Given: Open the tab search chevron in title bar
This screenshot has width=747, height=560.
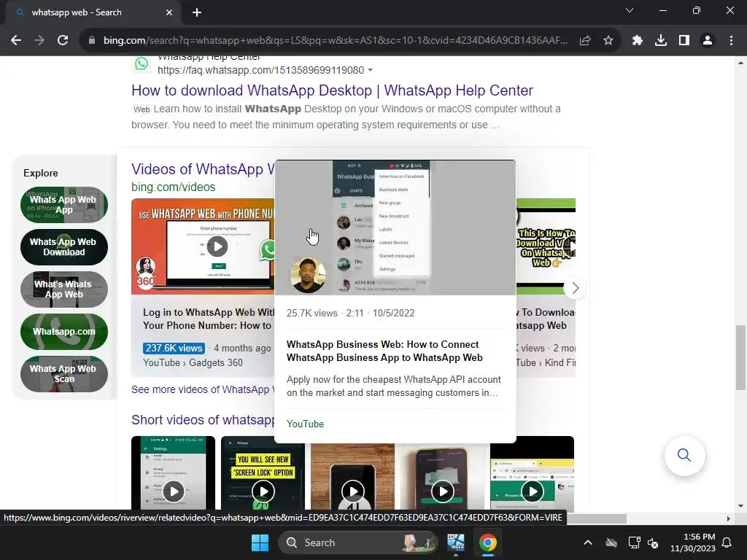Looking at the screenshot, I should 630,10.
